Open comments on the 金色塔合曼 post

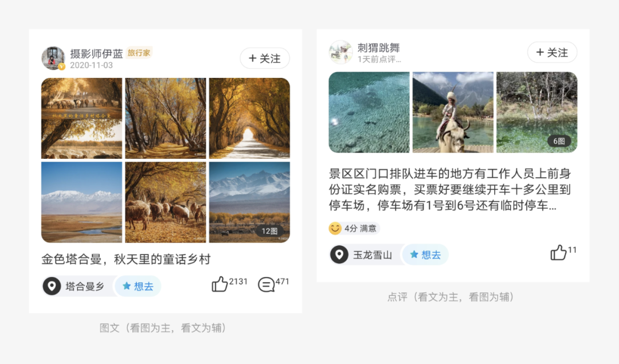click(266, 285)
